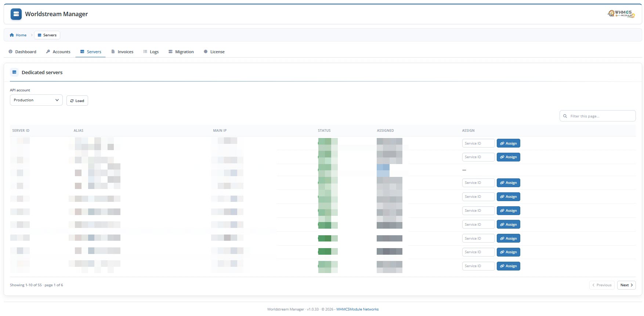Viewport: 644px width, 316px height.
Task: Click the SERVER ID column header
Action: [x=21, y=131]
